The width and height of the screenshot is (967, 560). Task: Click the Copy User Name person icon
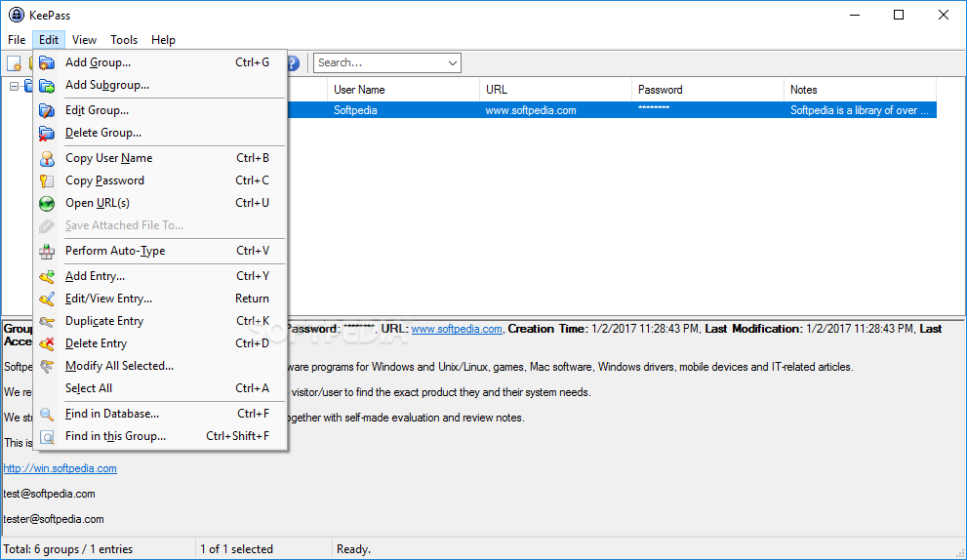[47, 158]
